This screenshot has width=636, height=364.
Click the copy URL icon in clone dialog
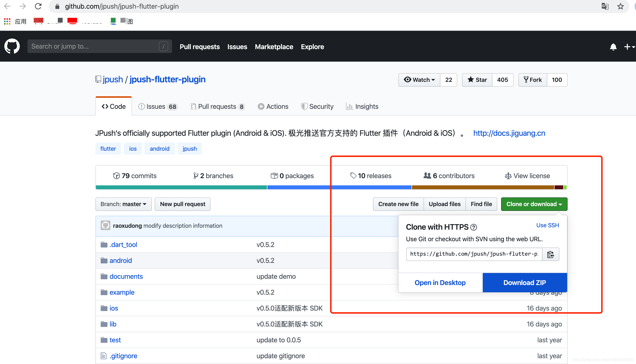[551, 253]
